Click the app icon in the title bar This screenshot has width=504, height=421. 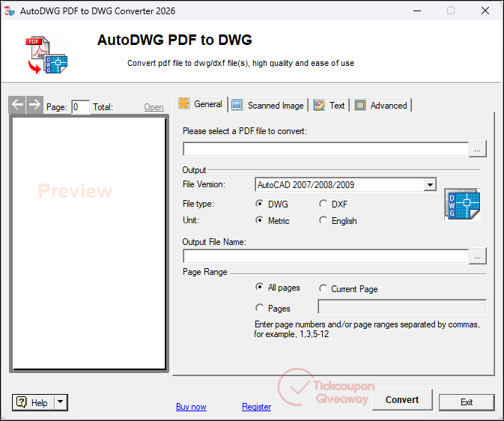coord(9,11)
